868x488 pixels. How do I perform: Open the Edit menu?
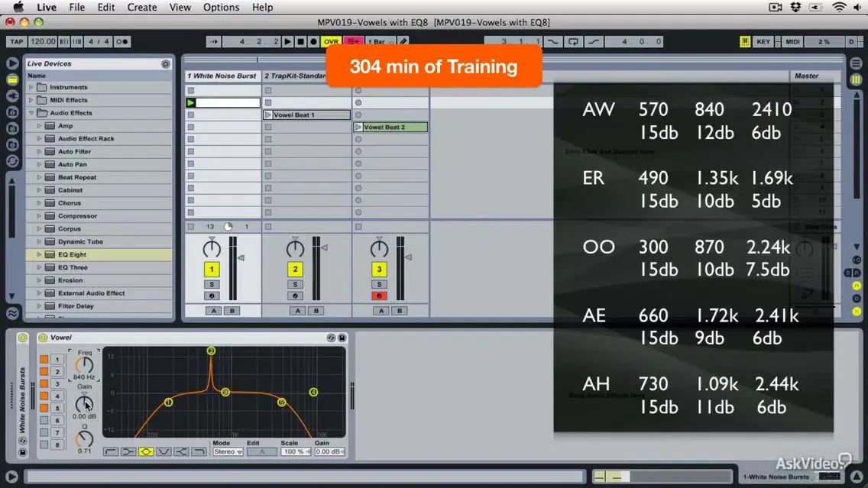tap(105, 7)
